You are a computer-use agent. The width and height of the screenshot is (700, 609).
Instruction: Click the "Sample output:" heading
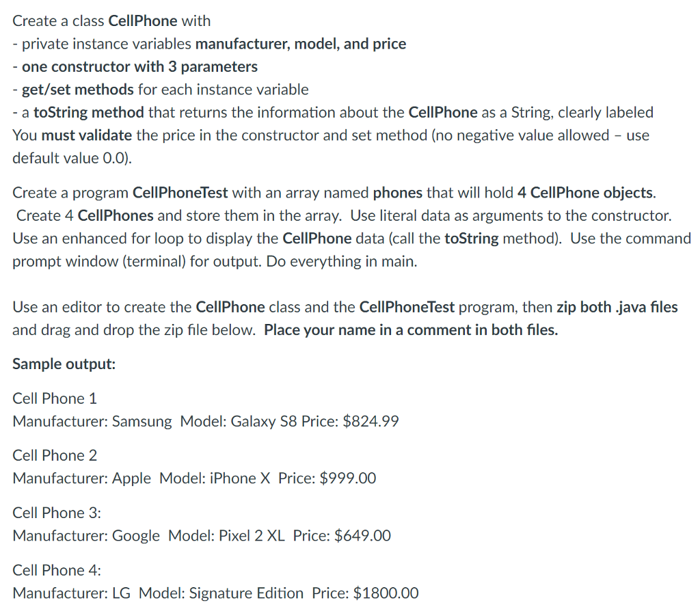tap(64, 364)
